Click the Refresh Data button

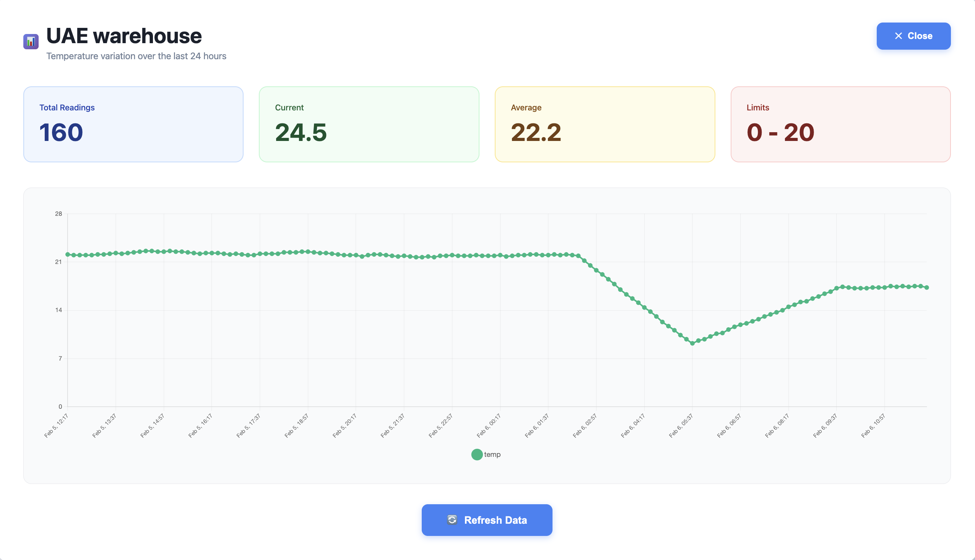486,520
